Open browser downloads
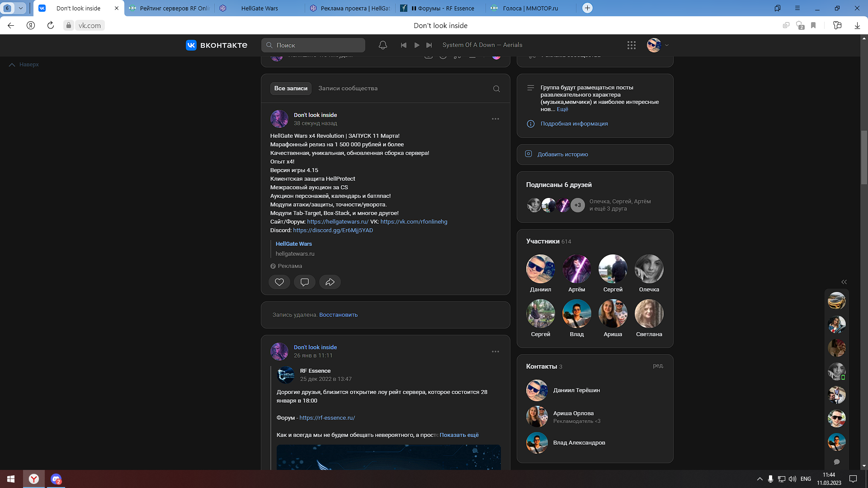Viewport: 868px width, 488px height. click(x=857, y=26)
